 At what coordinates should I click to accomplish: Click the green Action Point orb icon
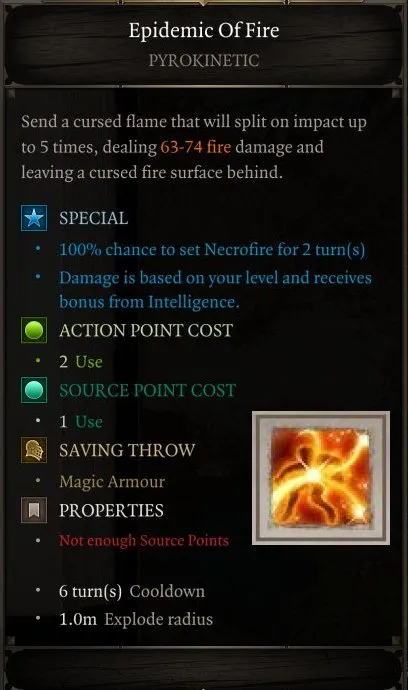click(34, 330)
